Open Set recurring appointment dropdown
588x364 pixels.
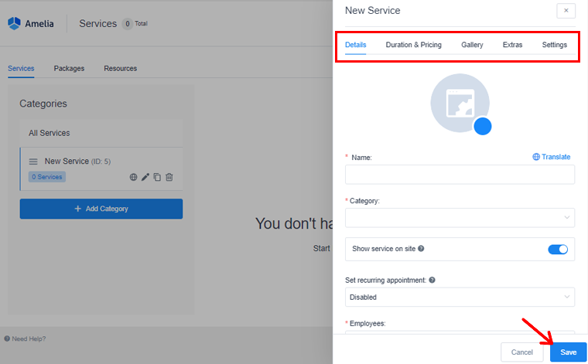[460, 297]
